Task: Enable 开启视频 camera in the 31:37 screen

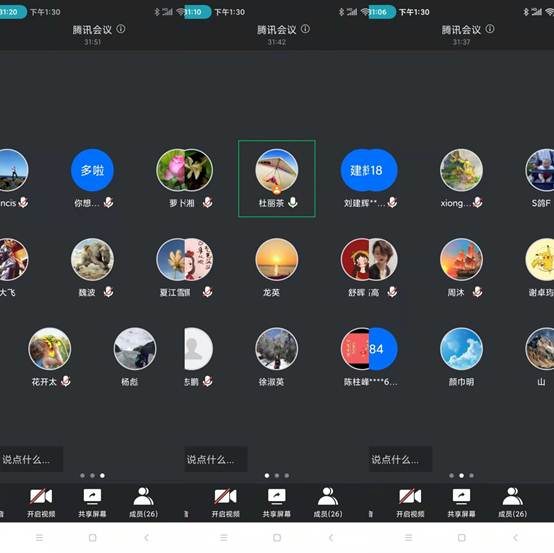Action: point(410,503)
